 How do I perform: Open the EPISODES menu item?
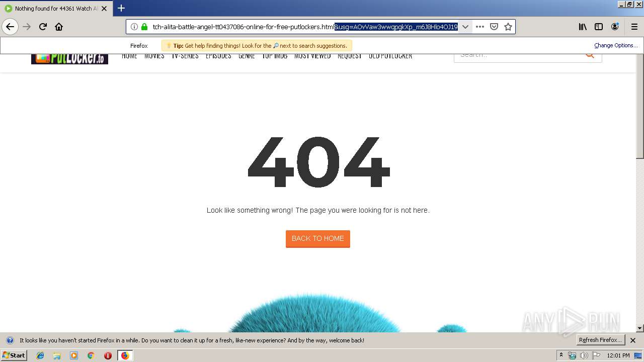(218, 56)
